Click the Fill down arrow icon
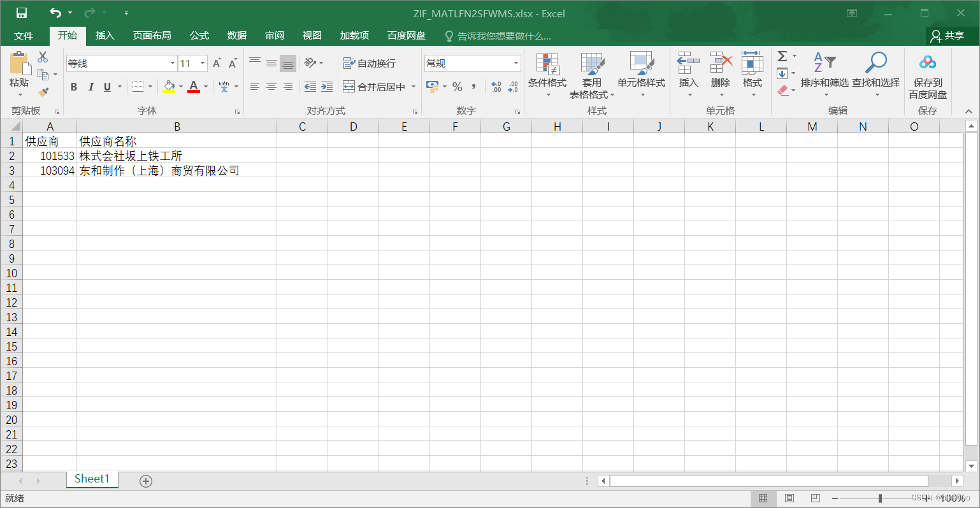Viewport: 980px width, 508px height. coord(782,73)
